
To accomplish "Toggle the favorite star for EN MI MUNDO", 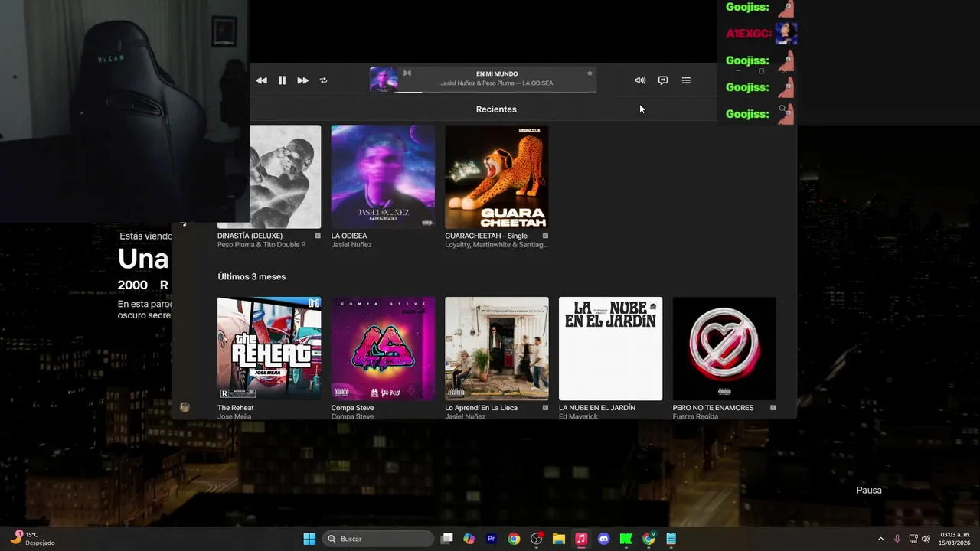I will coord(590,73).
